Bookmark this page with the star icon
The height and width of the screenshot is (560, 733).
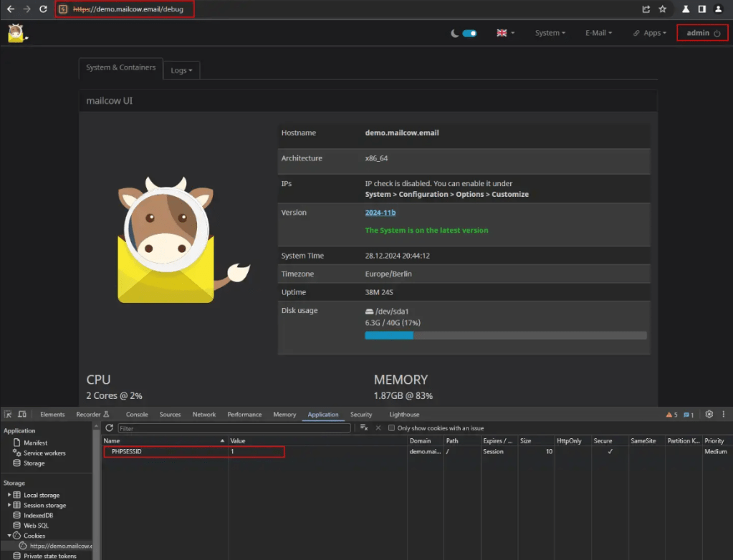coord(662,9)
